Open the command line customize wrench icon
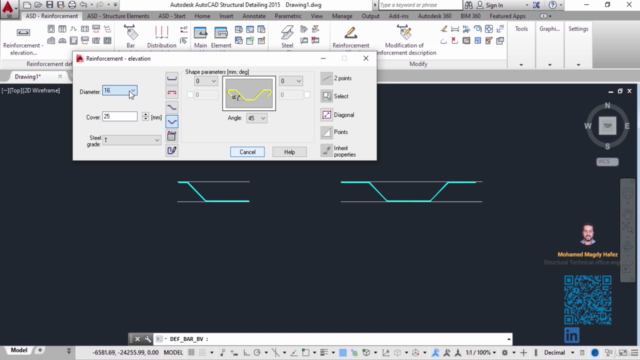This screenshot has height=360, width=640. tap(147, 339)
